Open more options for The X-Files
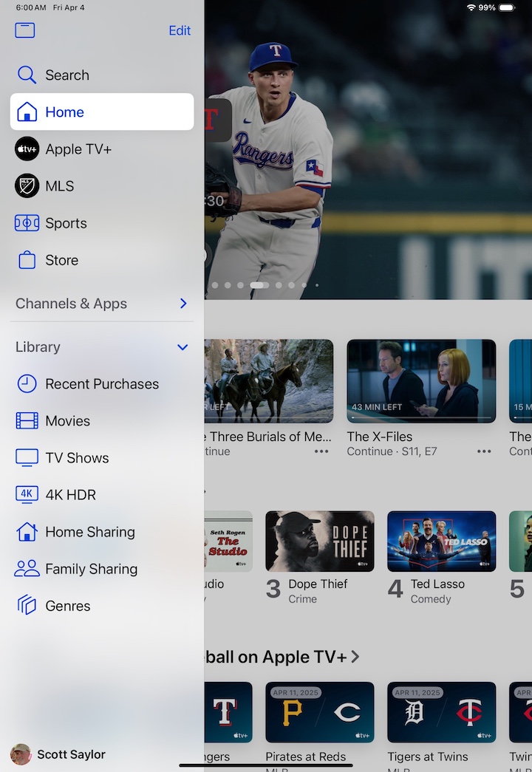 pyautogui.click(x=484, y=451)
